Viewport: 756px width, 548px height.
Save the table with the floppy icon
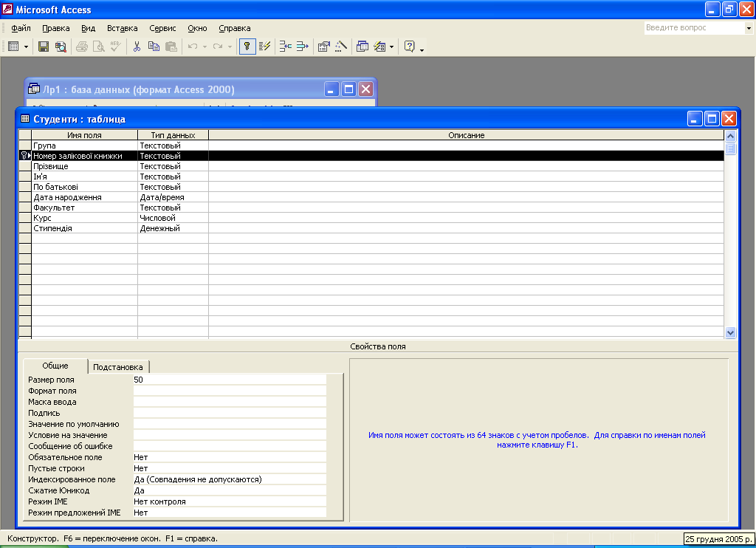pos(44,47)
